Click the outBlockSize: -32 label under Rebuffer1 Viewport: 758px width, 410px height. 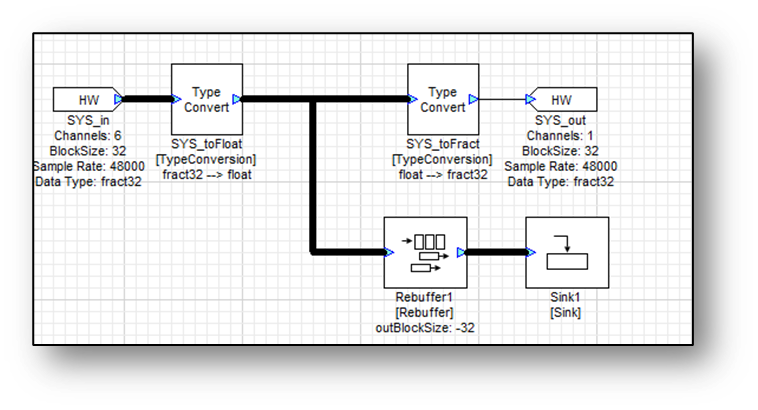click(x=426, y=327)
